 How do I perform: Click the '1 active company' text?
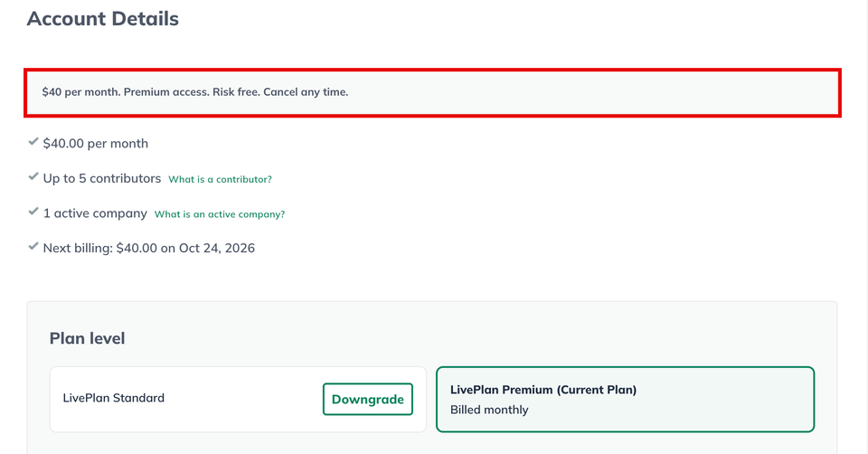[x=95, y=213]
